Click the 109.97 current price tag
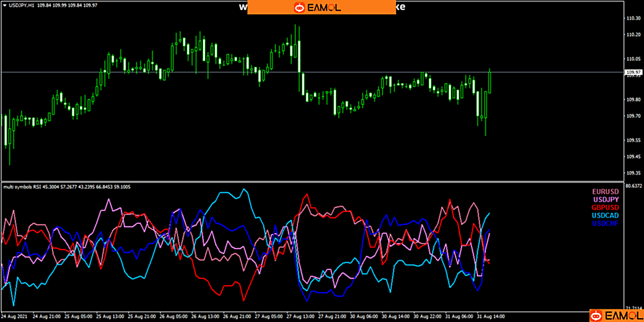Viewport: 644px width, 322px height. [x=633, y=72]
